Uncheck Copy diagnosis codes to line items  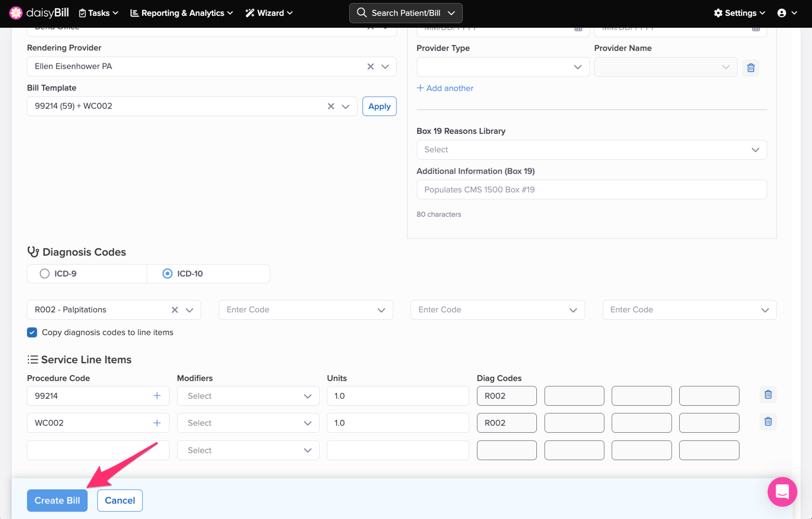32,332
